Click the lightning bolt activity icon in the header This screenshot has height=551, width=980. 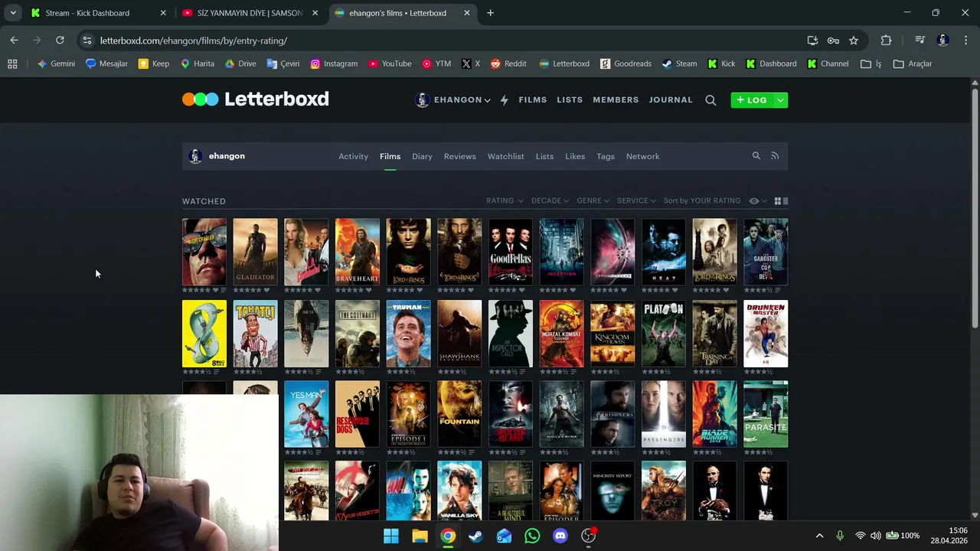point(504,100)
